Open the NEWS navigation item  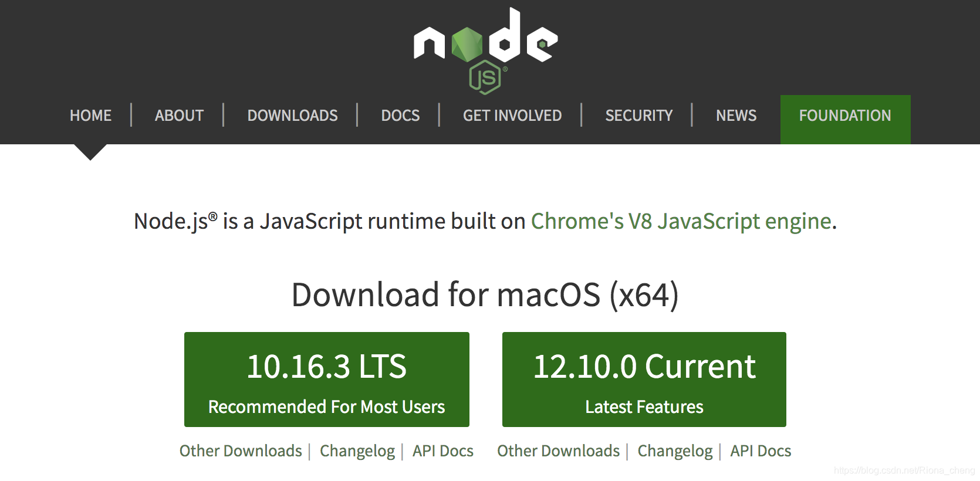[x=736, y=116]
